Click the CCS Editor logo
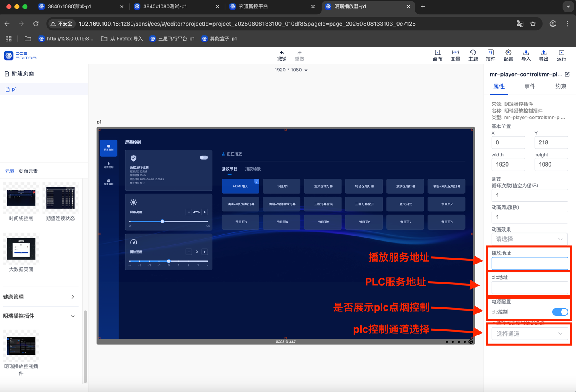The width and height of the screenshot is (576, 392). [20, 55]
